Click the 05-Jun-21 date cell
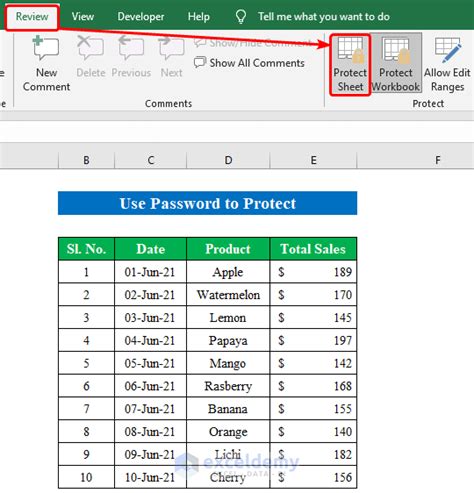The height and width of the screenshot is (493, 474). click(x=151, y=363)
